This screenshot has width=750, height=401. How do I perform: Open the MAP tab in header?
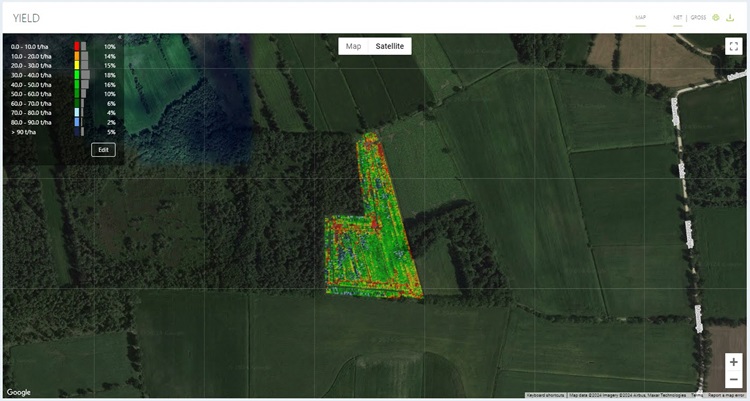641,18
